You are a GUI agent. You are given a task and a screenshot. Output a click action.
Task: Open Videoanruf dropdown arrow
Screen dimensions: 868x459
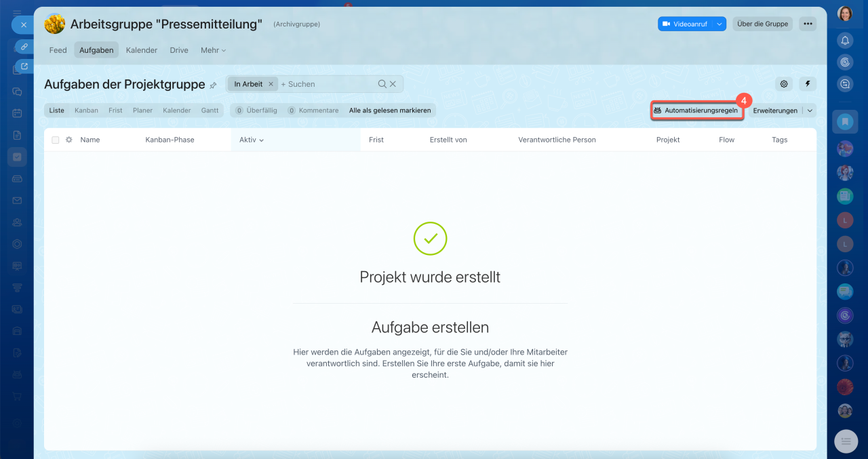point(719,24)
